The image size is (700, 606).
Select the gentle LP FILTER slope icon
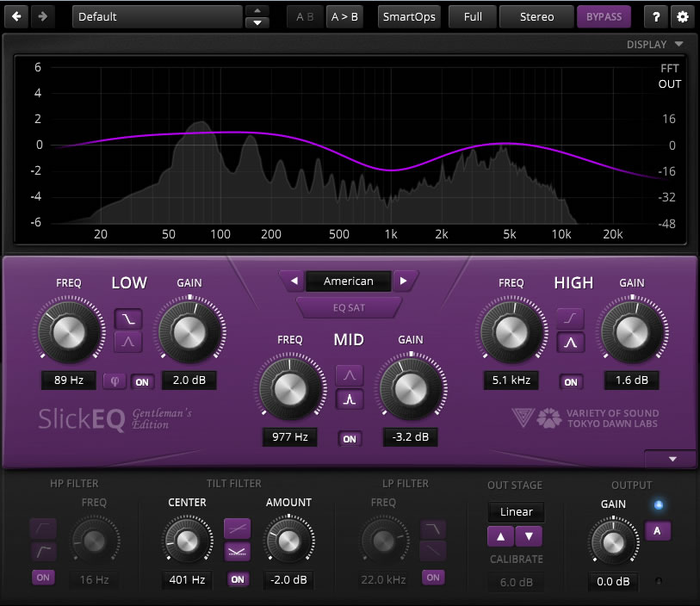[x=432, y=552]
